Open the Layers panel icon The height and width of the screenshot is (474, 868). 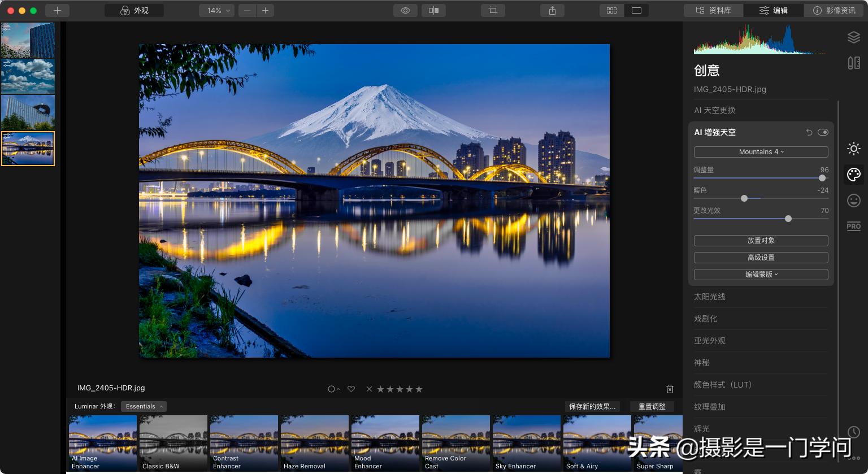(853, 37)
